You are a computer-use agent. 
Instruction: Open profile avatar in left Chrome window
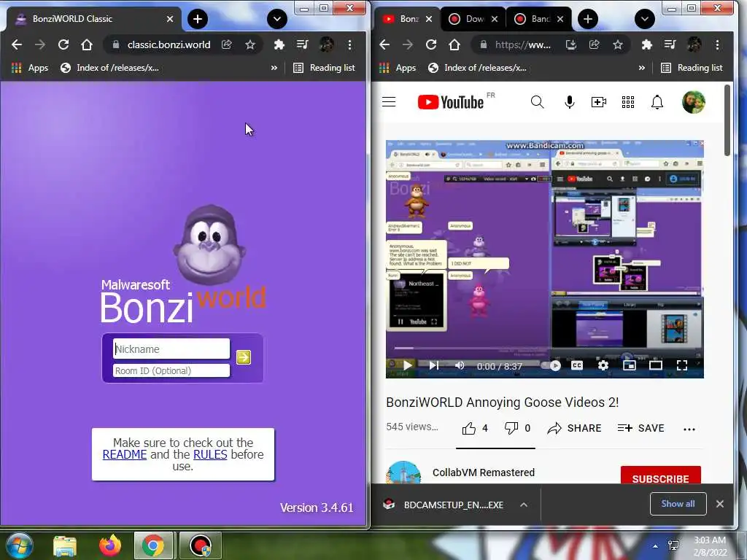[326, 44]
